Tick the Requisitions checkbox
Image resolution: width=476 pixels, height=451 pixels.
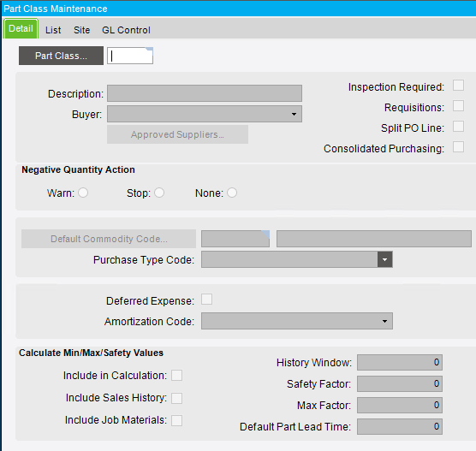(458, 106)
